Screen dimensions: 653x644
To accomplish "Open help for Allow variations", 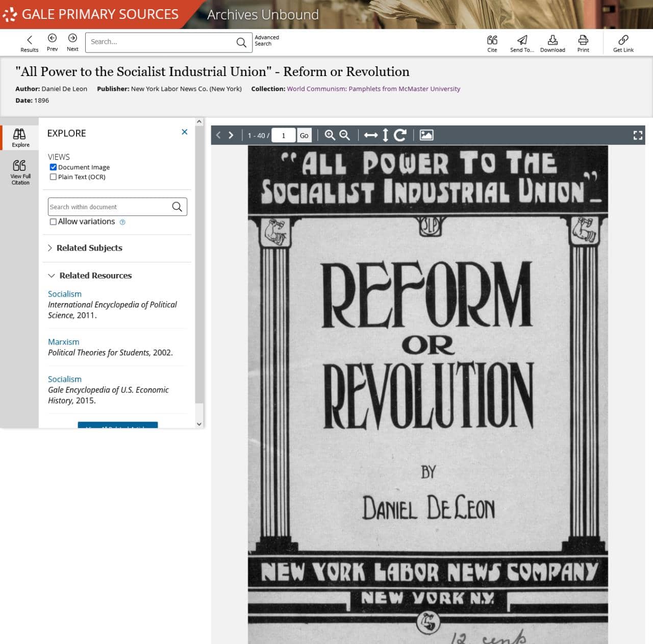I will (x=122, y=222).
